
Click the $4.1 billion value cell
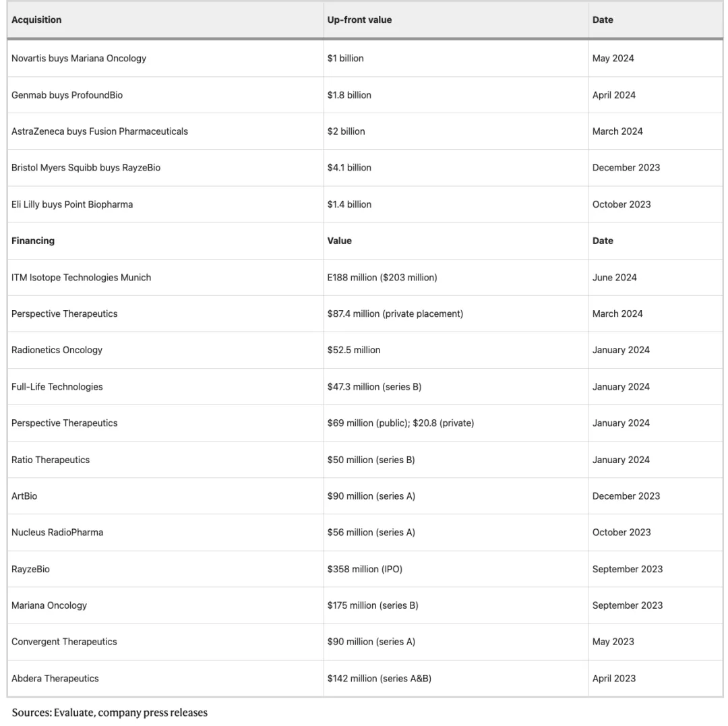point(349,168)
